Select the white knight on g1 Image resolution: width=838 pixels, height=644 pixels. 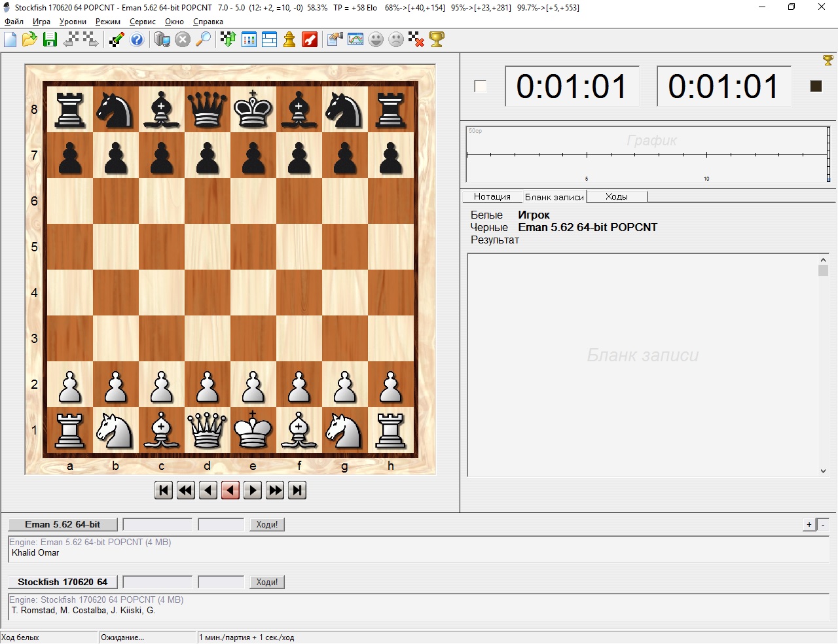coord(345,430)
